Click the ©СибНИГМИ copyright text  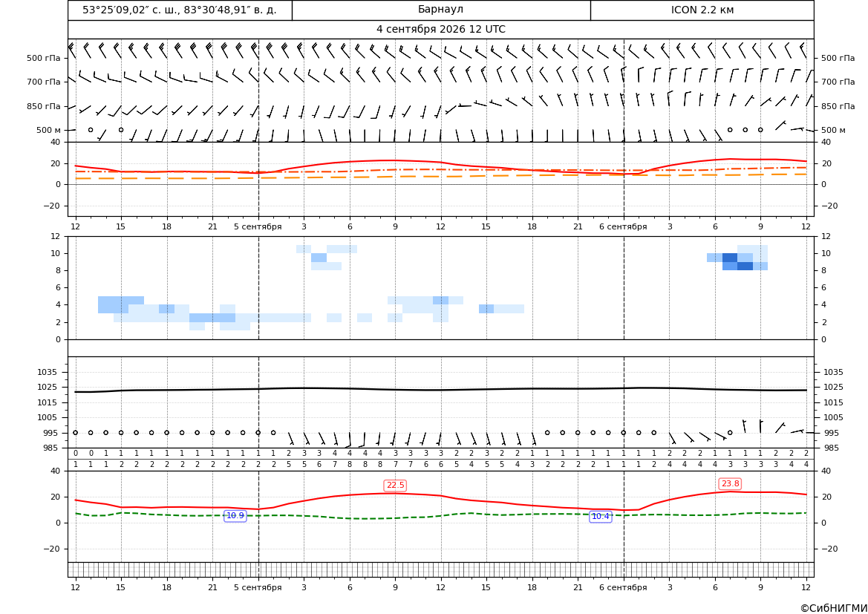point(834,608)
